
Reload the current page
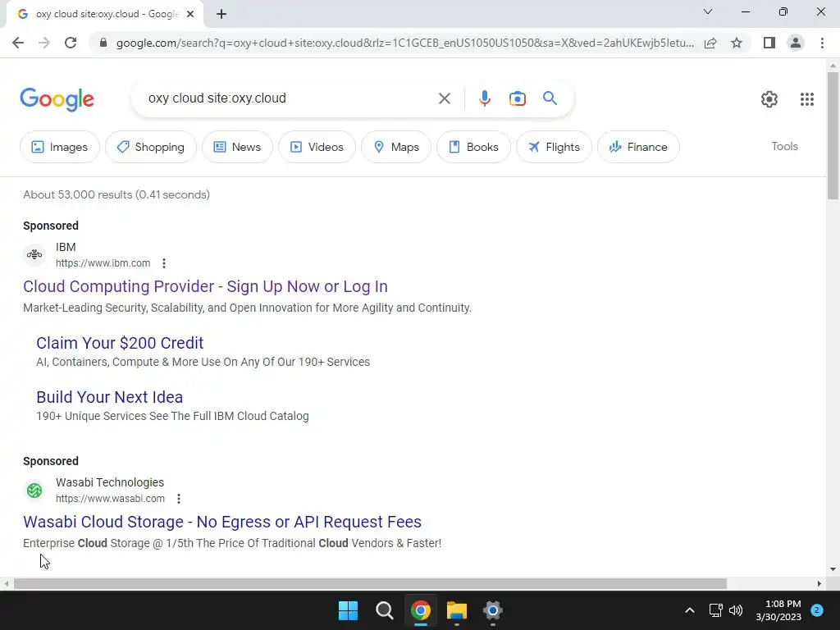71,43
